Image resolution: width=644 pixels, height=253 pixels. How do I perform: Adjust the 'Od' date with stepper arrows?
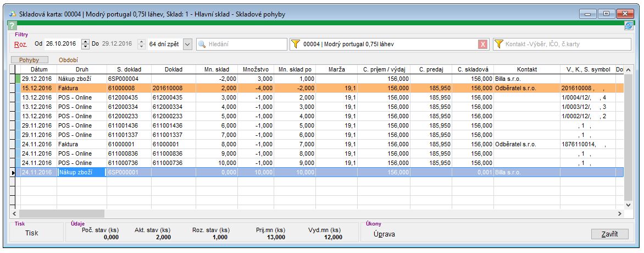[x=85, y=44]
